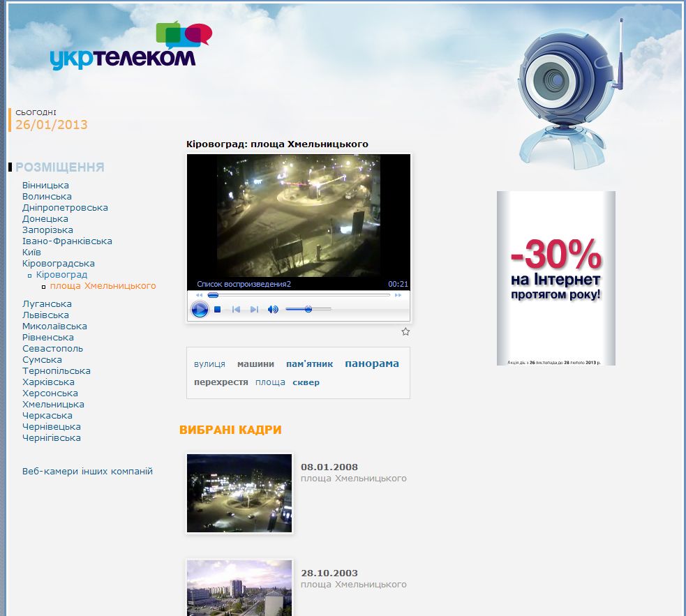Image resolution: width=686 pixels, height=616 pixels.
Task: Rewind using the small double-arrow left
Action: click(200, 295)
